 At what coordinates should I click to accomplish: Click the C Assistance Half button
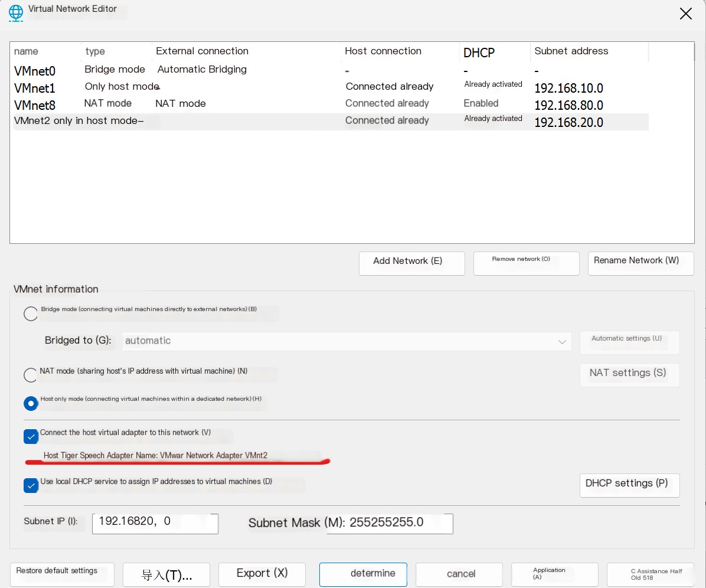pyautogui.click(x=650, y=574)
